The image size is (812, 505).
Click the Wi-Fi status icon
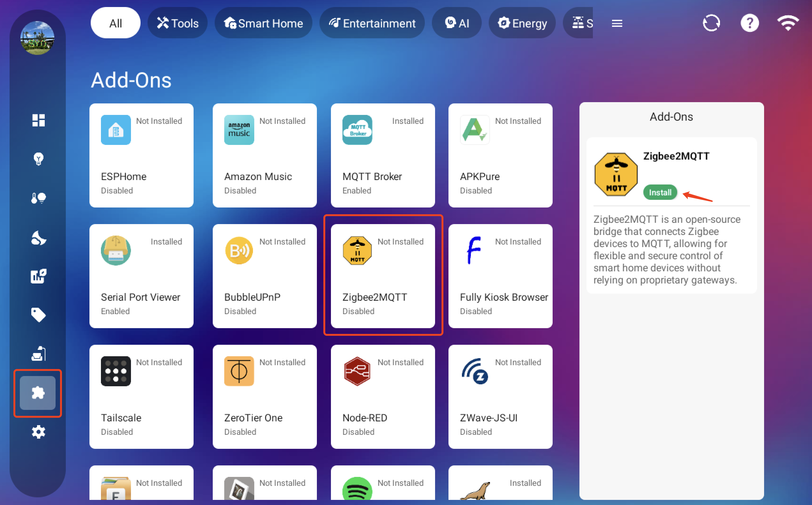coord(788,23)
